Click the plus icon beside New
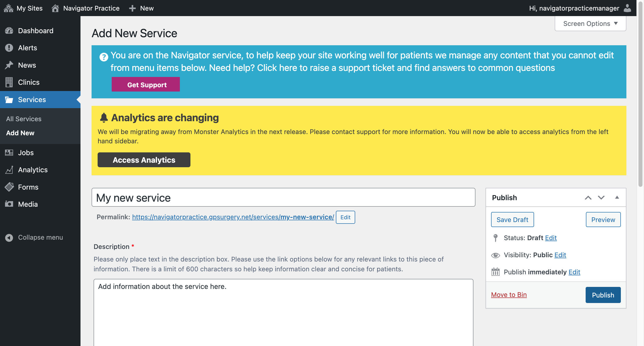644x346 pixels. pyautogui.click(x=132, y=8)
